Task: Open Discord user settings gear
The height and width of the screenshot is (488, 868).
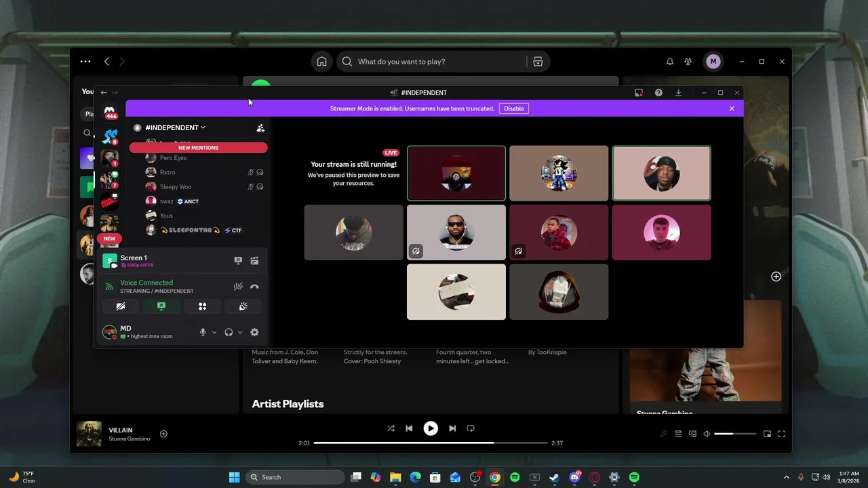Action: (254, 332)
